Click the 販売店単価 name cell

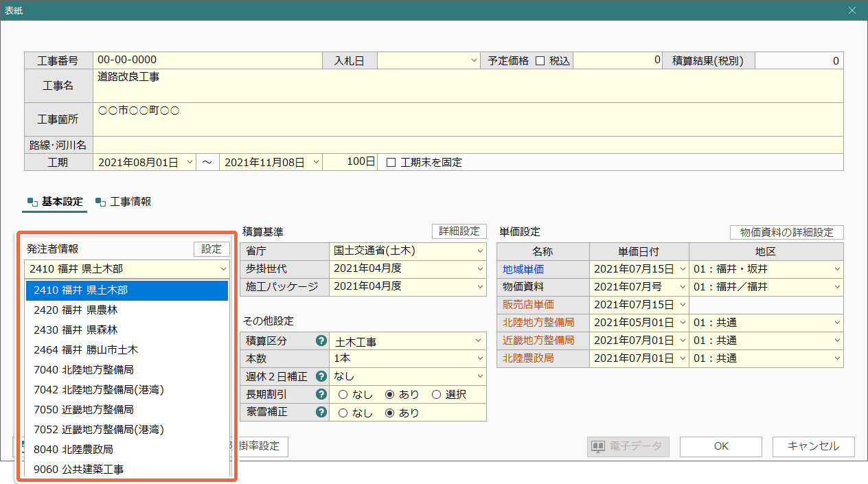point(543,305)
